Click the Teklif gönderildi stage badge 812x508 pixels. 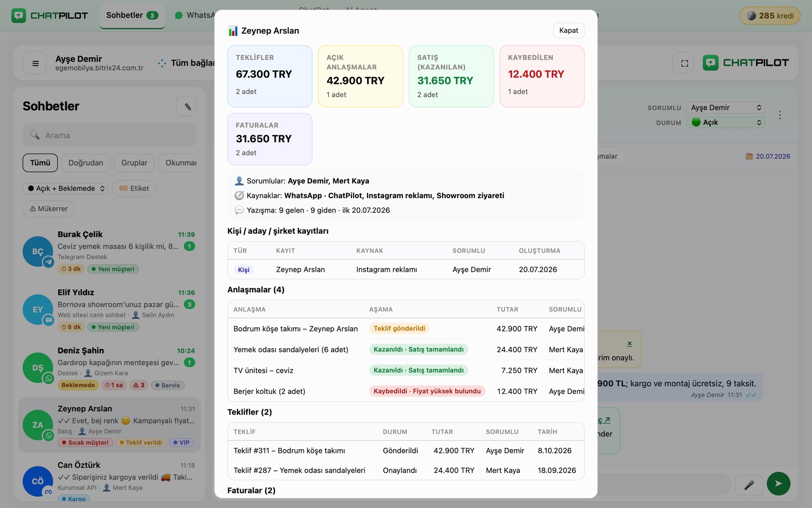point(399,328)
